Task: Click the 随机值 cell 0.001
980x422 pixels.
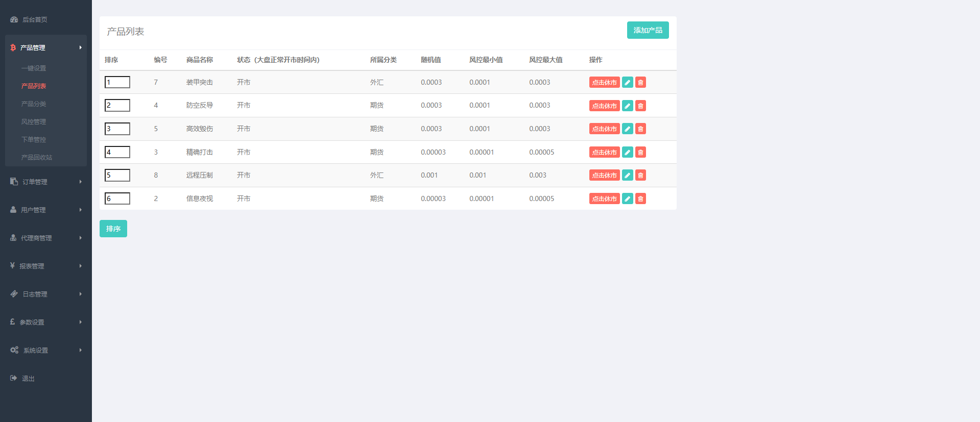Action: coord(429,175)
